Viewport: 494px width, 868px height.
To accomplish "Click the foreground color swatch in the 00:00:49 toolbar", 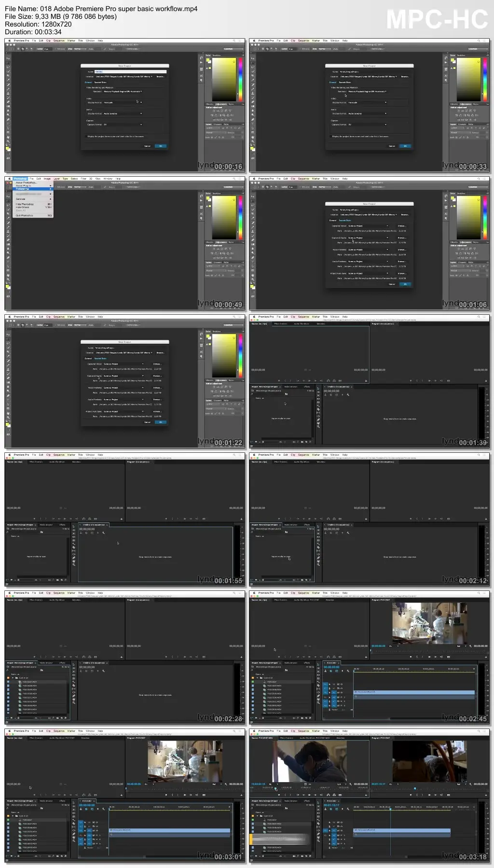I will pos(7,286).
